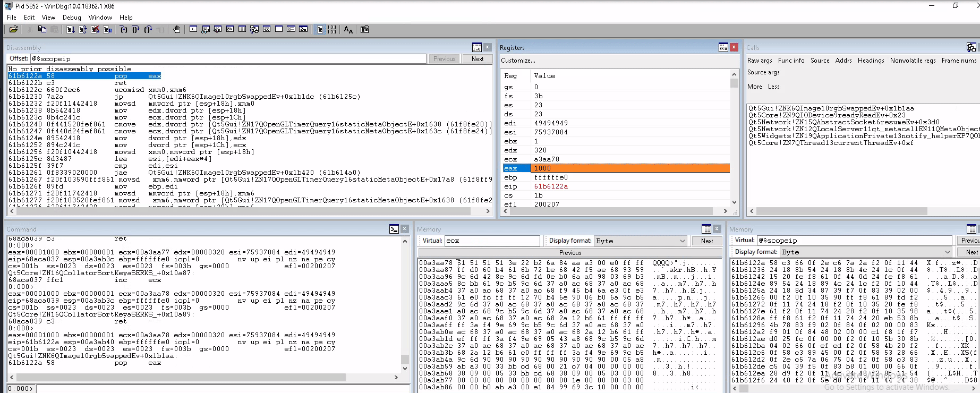Select the eip register value 61b6122a
Viewport: 980px width, 393px height.
click(551, 186)
